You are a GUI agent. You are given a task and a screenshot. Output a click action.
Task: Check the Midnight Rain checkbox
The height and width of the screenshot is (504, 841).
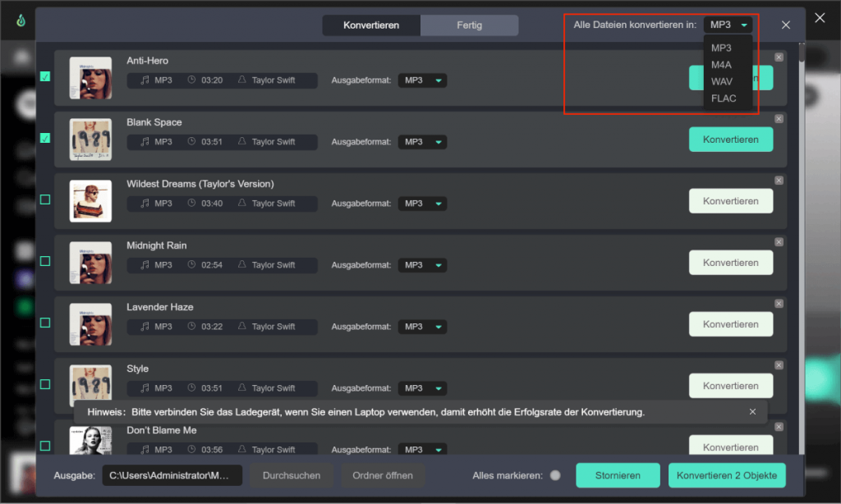tap(46, 262)
